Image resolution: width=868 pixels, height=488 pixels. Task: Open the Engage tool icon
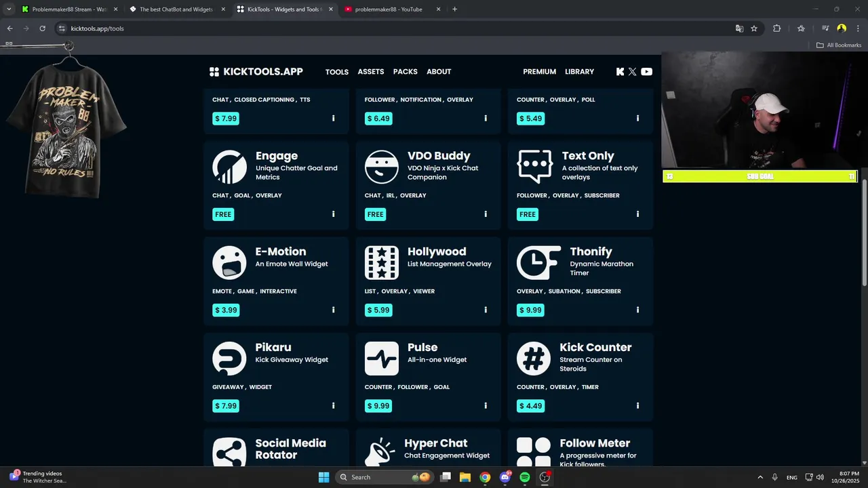[229, 167]
